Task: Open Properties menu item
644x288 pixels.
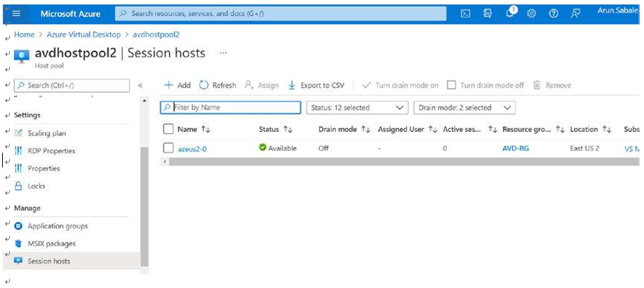Action: click(43, 169)
